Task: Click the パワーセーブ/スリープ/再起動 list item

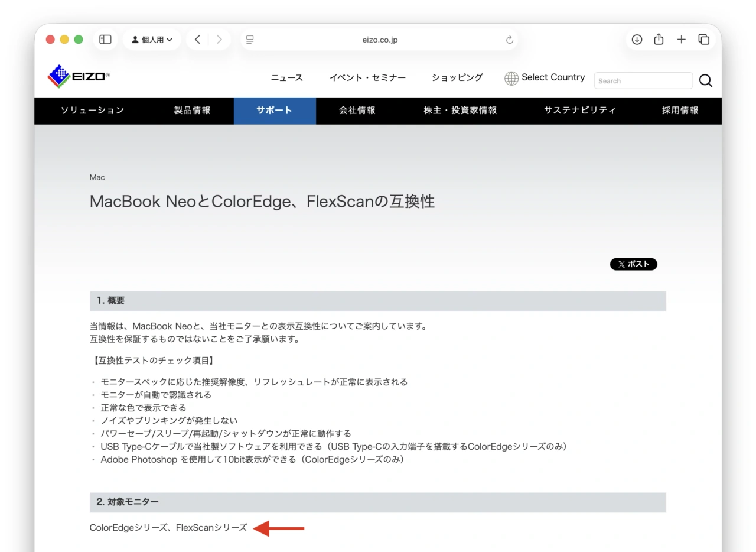Action: 226,434
